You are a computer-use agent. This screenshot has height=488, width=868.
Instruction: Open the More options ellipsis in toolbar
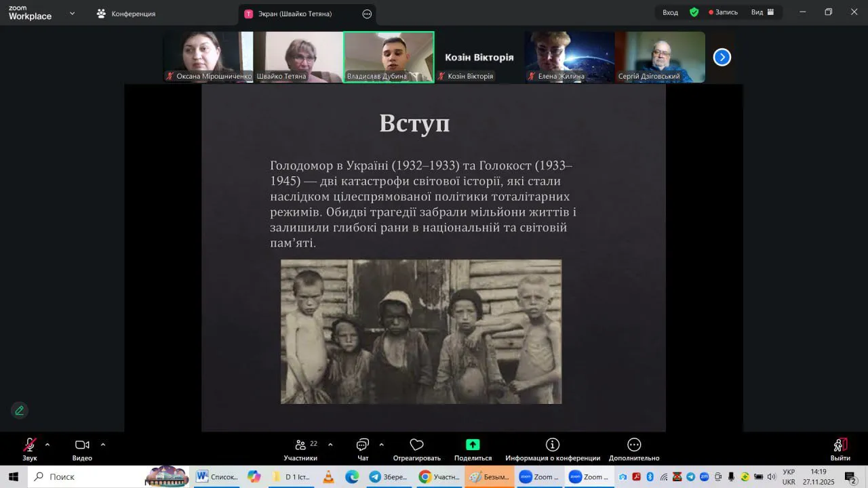pos(634,445)
